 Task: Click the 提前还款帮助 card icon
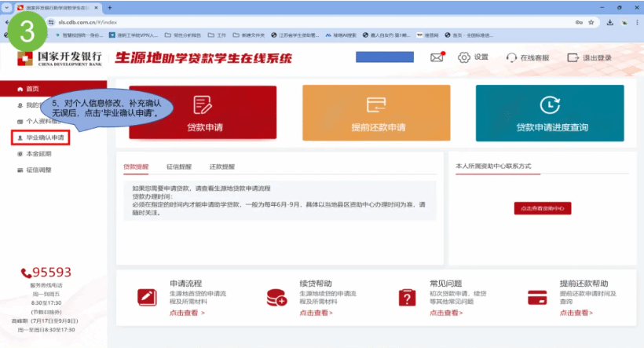click(x=537, y=298)
